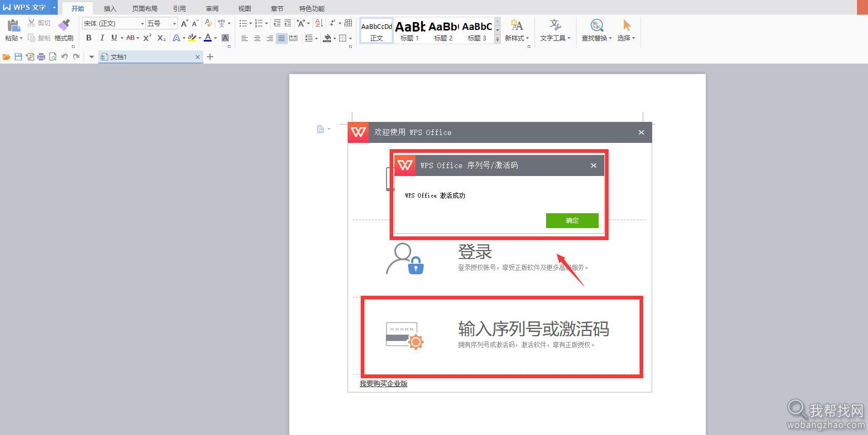Click the green 确定 confirm button
The image size is (868, 435).
tap(572, 221)
